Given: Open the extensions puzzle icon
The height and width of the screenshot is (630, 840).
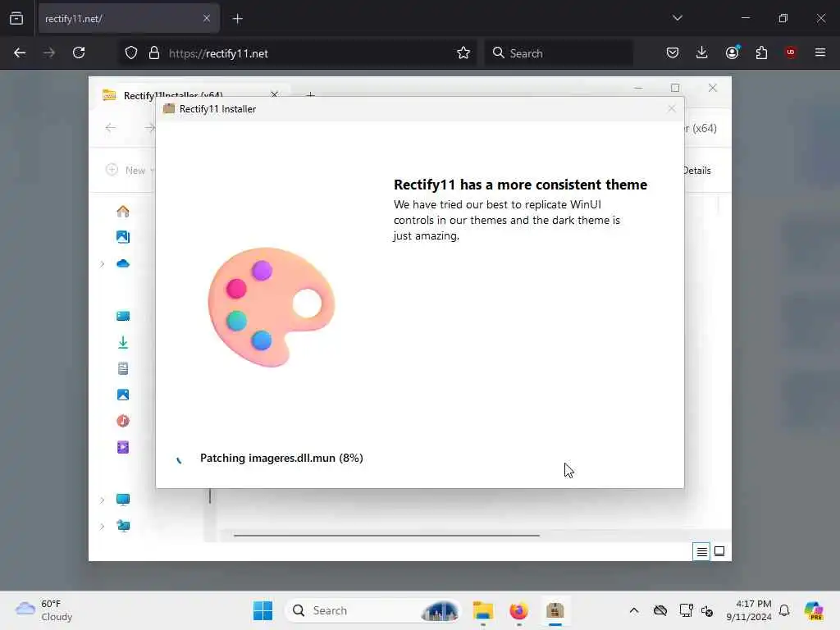Looking at the screenshot, I should (x=761, y=52).
